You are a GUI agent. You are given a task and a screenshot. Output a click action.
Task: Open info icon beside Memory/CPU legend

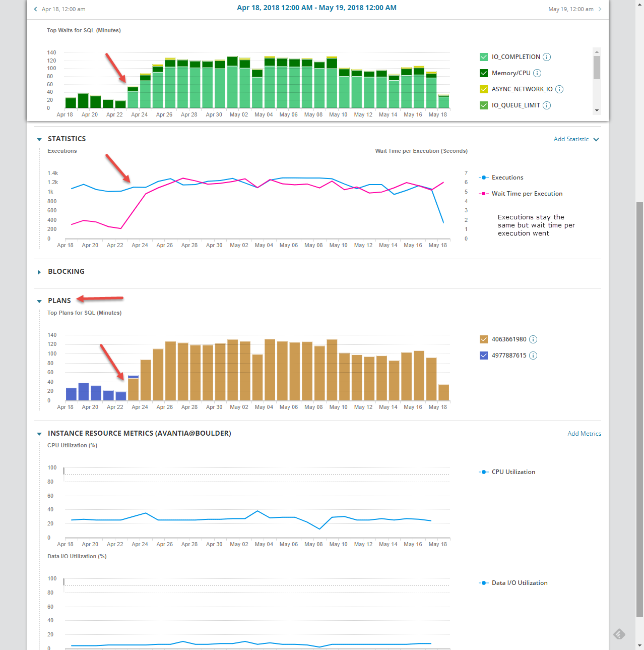(537, 73)
